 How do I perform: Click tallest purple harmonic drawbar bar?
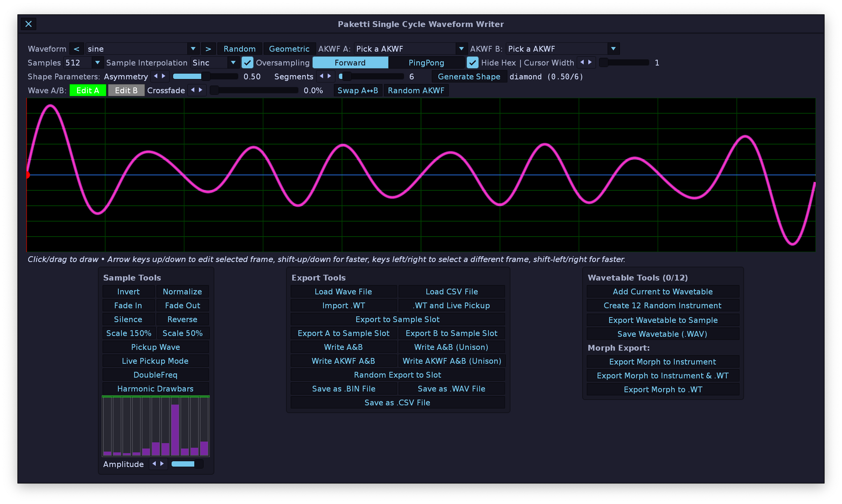click(175, 430)
